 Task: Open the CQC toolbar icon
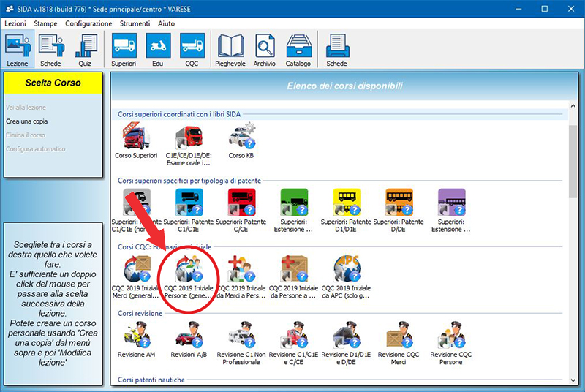click(x=192, y=50)
